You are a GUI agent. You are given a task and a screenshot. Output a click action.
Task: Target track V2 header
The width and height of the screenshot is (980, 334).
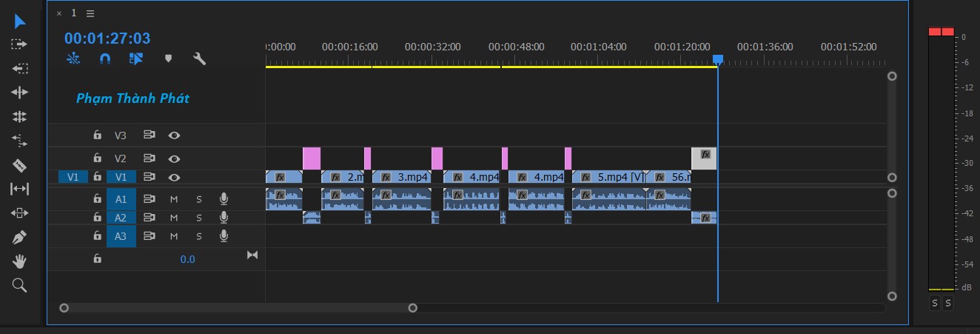(121, 158)
